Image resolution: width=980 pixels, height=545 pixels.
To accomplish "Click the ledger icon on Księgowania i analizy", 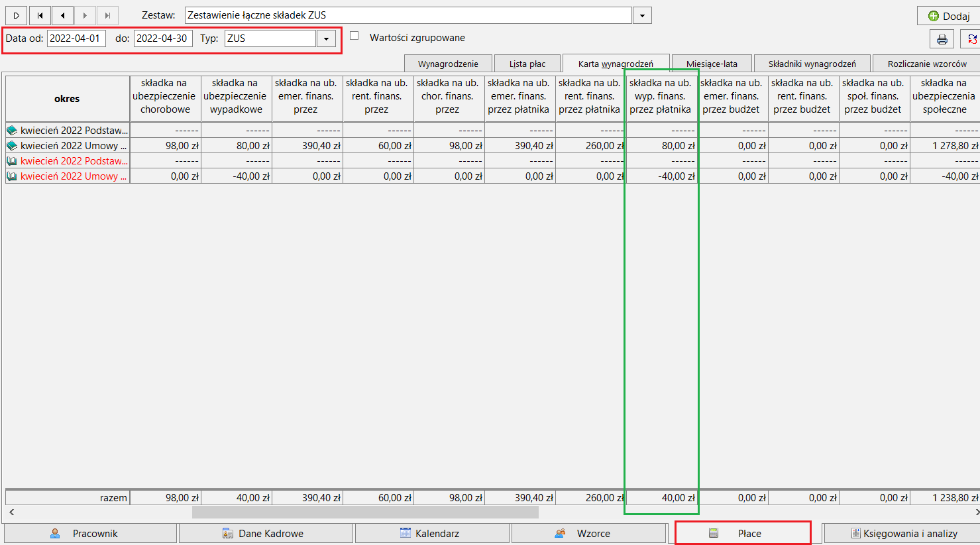I will click(855, 533).
